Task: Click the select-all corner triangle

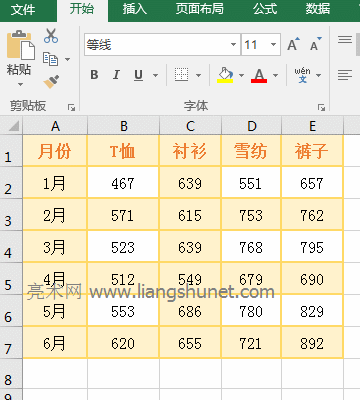Action: point(13,126)
